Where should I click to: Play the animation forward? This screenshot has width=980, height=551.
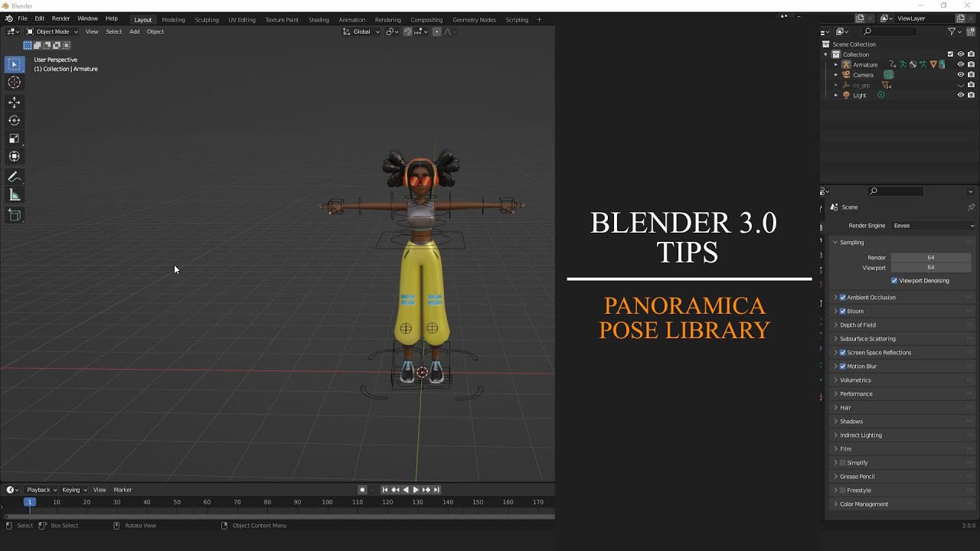tap(416, 490)
